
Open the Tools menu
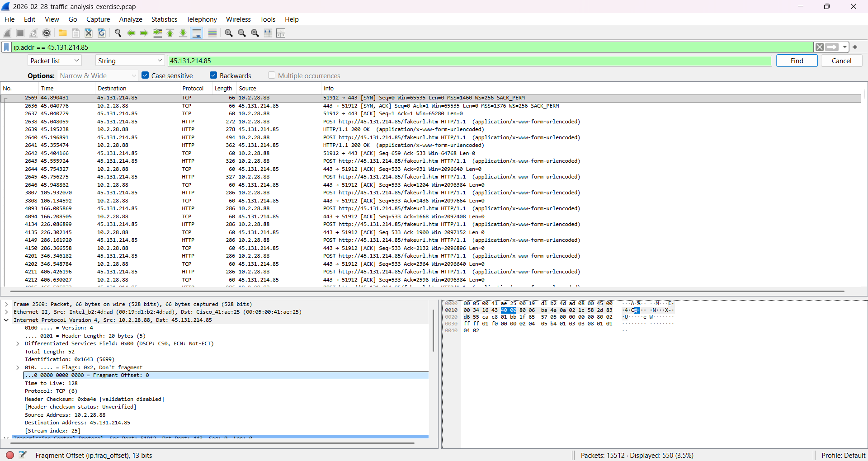(x=268, y=19)
